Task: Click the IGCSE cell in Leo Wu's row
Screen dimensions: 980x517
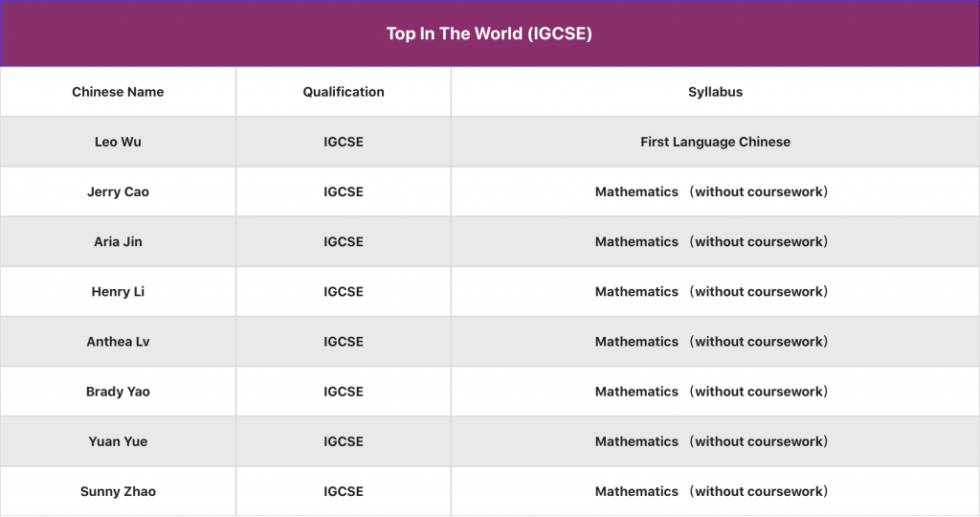Action: coord(344,142)
